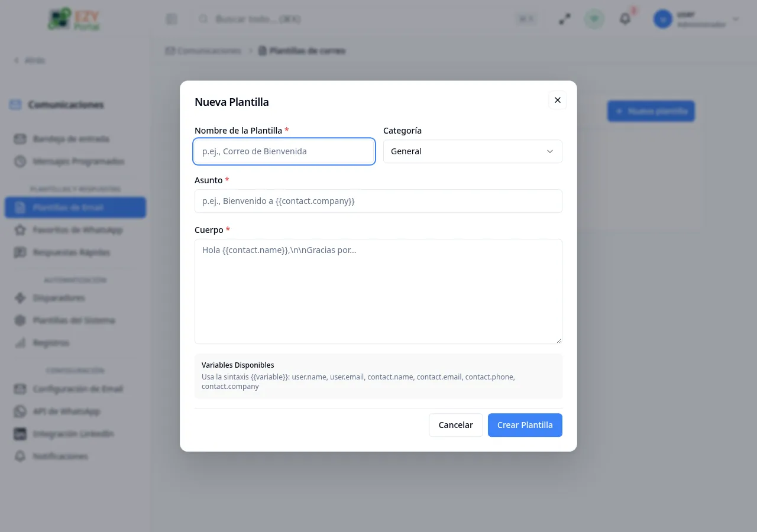Click the Bandeja de entrada inbox icon
Image resolution: width=757 pixels, height=532 pixels.
tap(20, 139)
